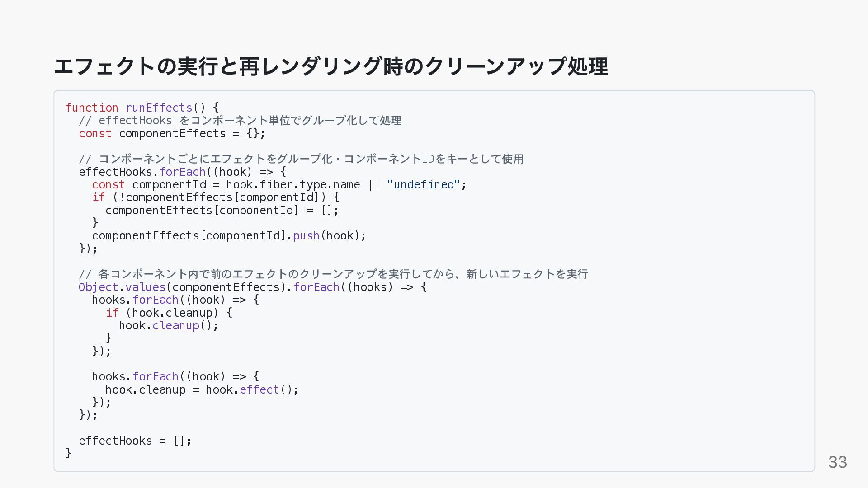The width and height of the screenshot is (868, 488).
Task: Click the if (!componentEffects[componentId]) line
Action: point(216,197)
